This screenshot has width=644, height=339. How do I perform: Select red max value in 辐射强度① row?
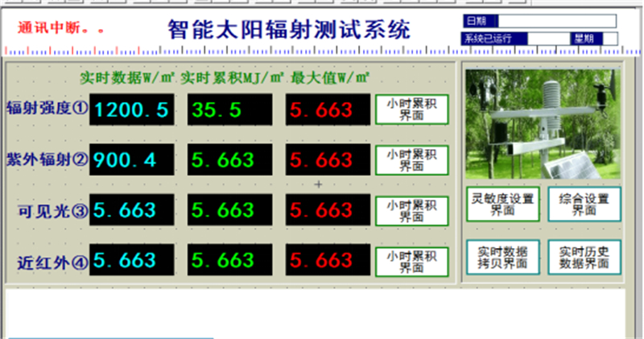(328, 110)
